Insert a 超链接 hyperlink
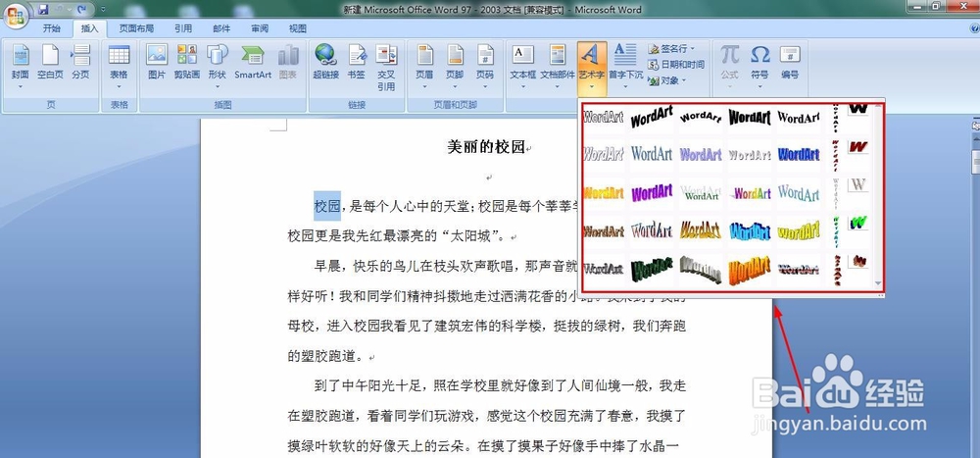The width and height of the screenshot is (980, 458). [x=325, y=63]
